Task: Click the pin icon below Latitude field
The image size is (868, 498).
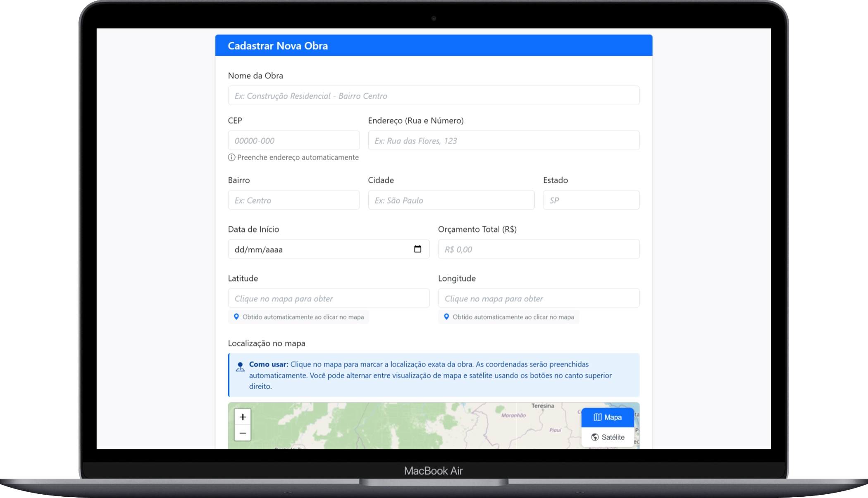Action: 236,317
